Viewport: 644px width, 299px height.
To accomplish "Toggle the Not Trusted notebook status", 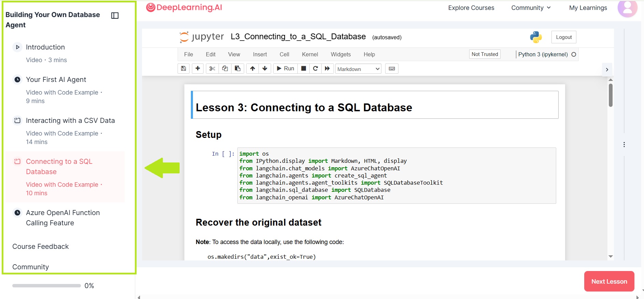I will coord(485,54).
